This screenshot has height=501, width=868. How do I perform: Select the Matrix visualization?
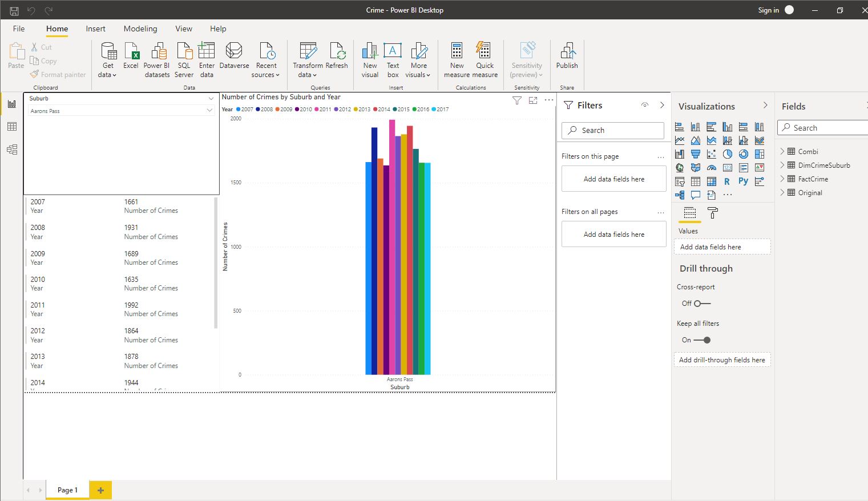pyautogui.click(x=712, y=181)
